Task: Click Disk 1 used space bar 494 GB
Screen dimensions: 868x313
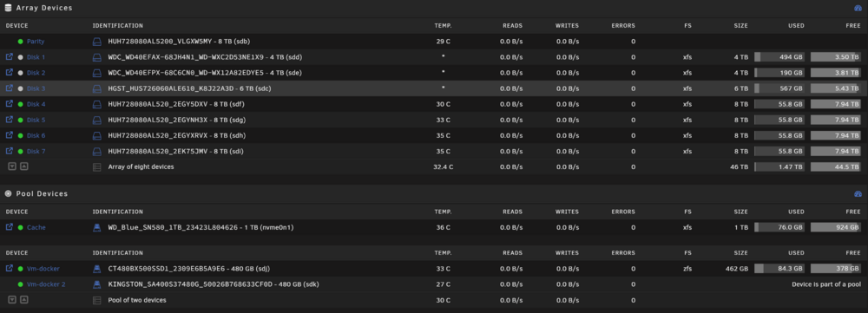Action: point(779,57)
